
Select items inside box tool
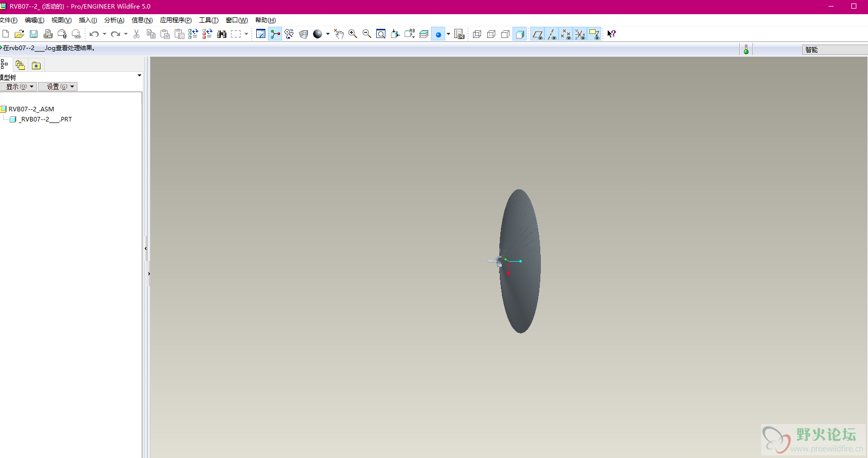coord(236,34)
